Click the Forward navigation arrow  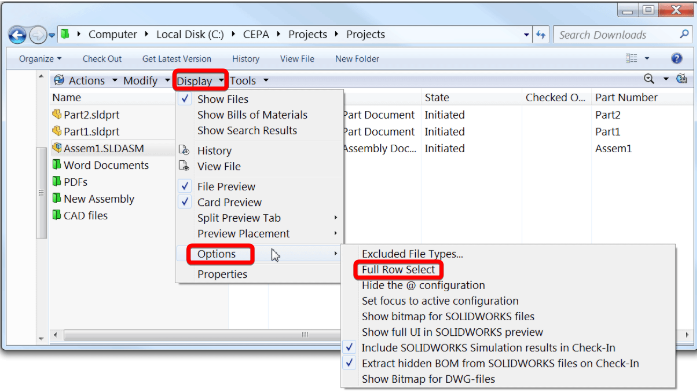coord(37,35)
